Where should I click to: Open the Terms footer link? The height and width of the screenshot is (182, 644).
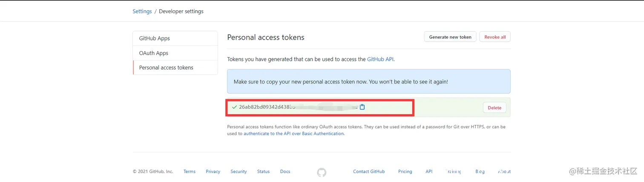(190, 172)
